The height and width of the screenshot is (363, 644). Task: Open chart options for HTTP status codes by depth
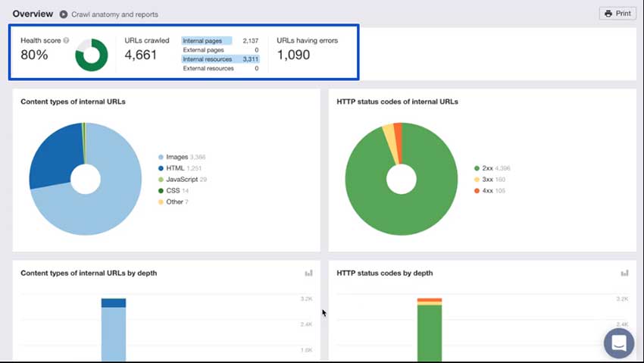[624, 273]
